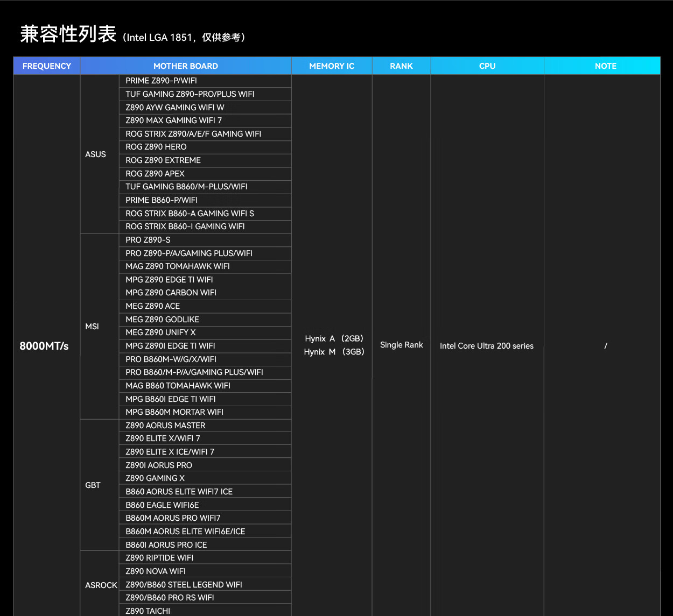Viewport: 673px width, 616px height.
Task: Select the PRO B860M-W/G/X/WIFI row
Action: [205, 359]
